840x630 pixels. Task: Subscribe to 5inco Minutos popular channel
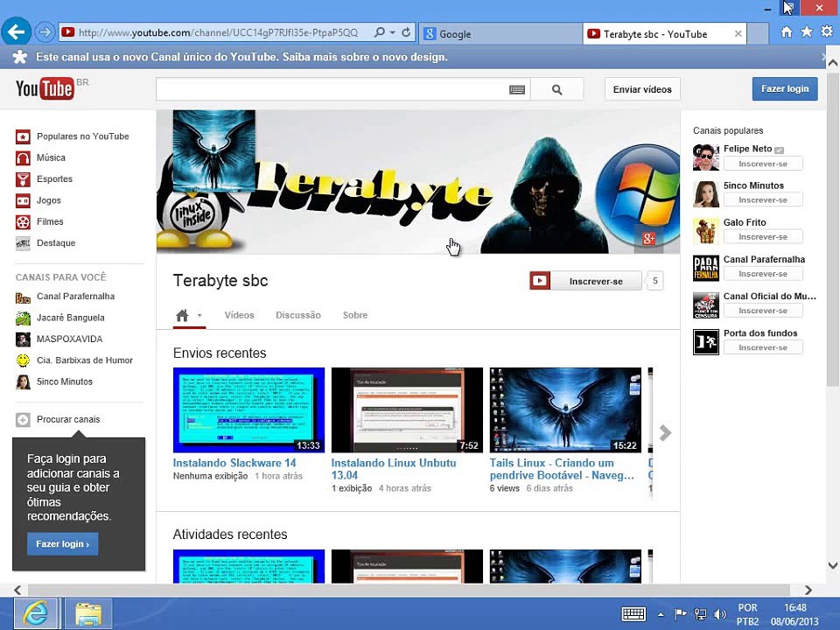pyautogui.click(x=763, y=199)
